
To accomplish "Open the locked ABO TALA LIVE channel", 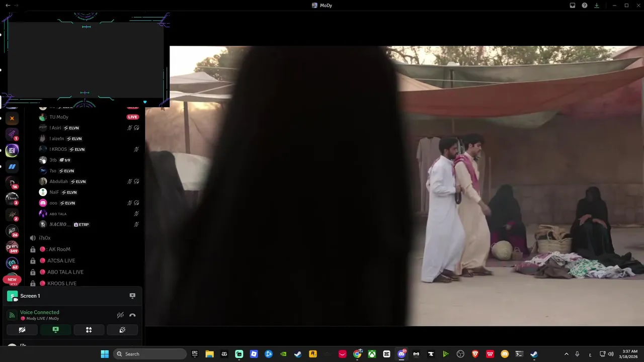I will (85, 272).
